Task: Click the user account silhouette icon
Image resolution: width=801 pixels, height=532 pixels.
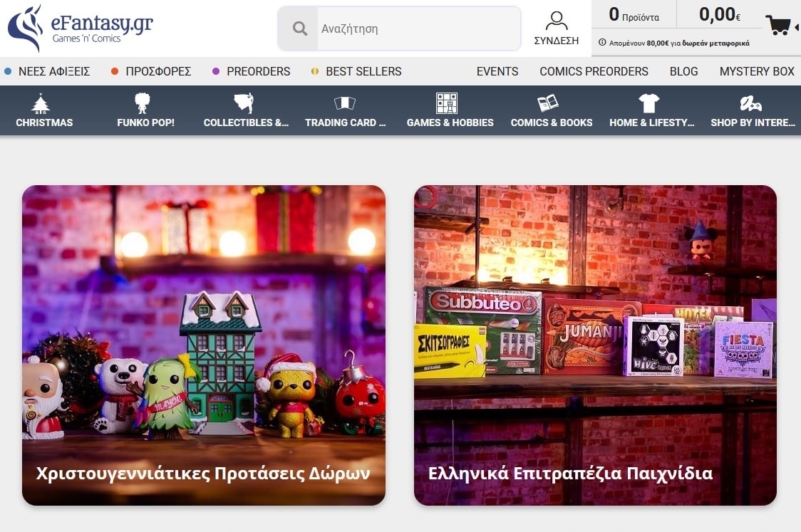Action: (557, 21)
